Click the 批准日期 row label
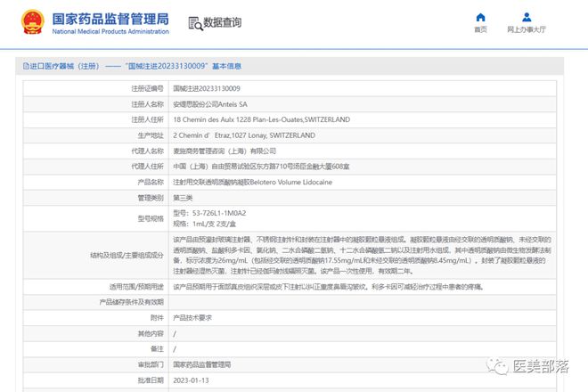The image size is (588, 392). [x=151, y=380]
